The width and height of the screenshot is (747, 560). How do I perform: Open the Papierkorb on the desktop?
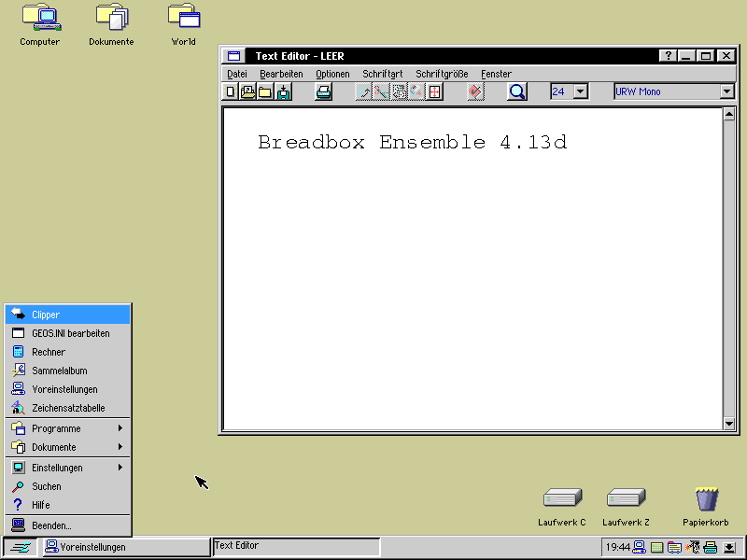(705, 499)
